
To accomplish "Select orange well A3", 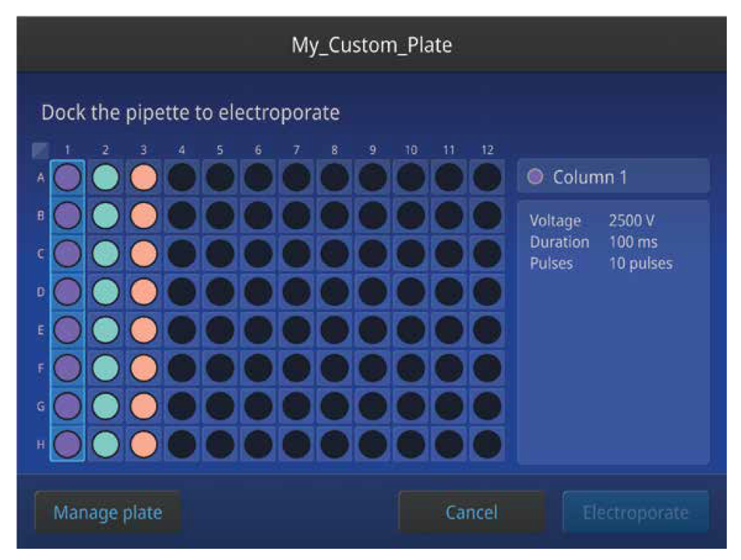I will [x=143, y=178].
